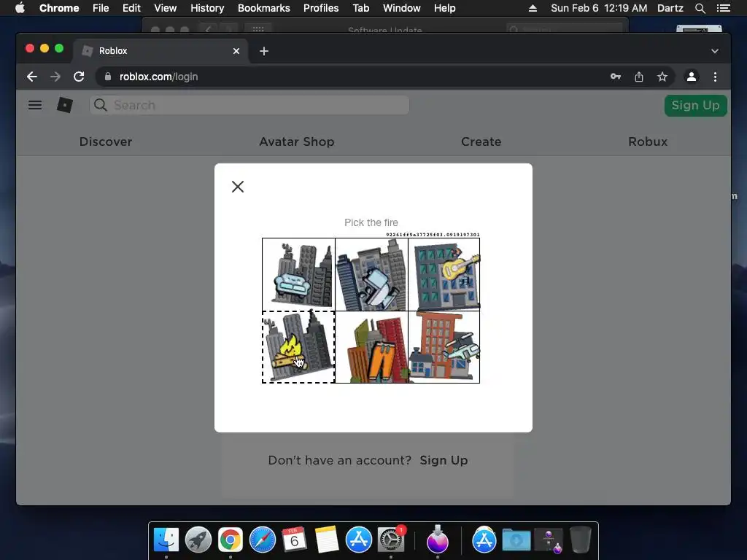Open the Bookmarks menu

[264, 8]
